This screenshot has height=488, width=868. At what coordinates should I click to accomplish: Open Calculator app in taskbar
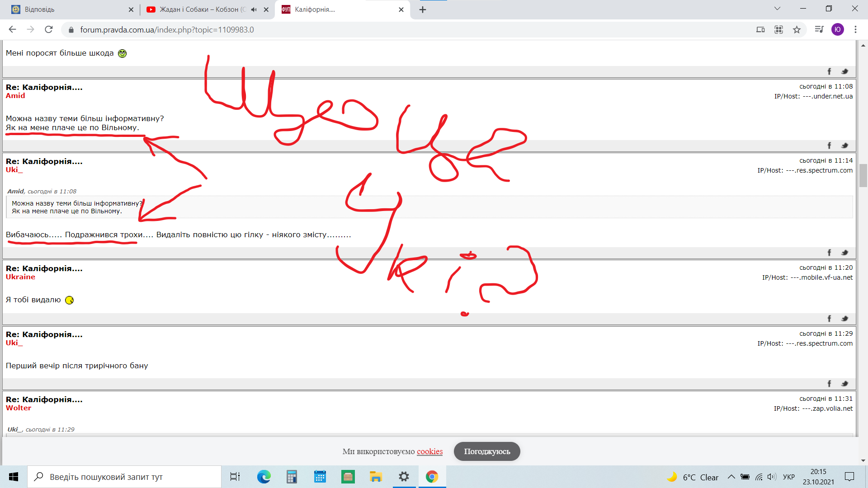pos(292,477)
